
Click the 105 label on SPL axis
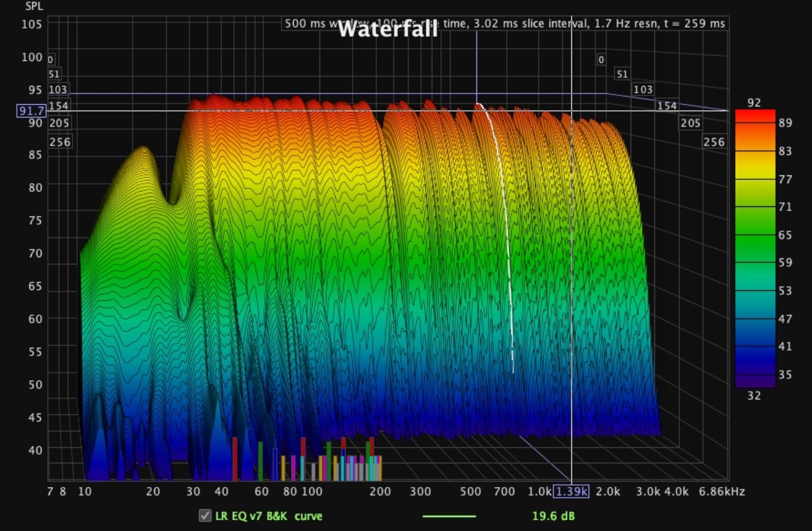pyautogui.click(x=31, y=24)
